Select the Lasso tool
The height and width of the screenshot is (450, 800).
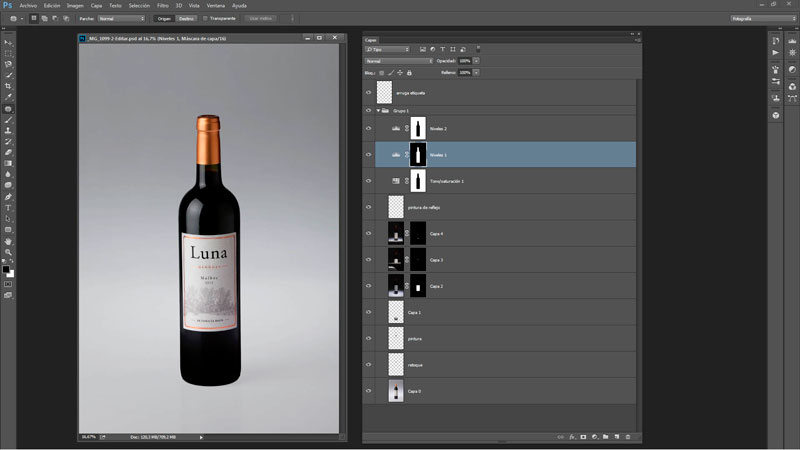point(8,64)
